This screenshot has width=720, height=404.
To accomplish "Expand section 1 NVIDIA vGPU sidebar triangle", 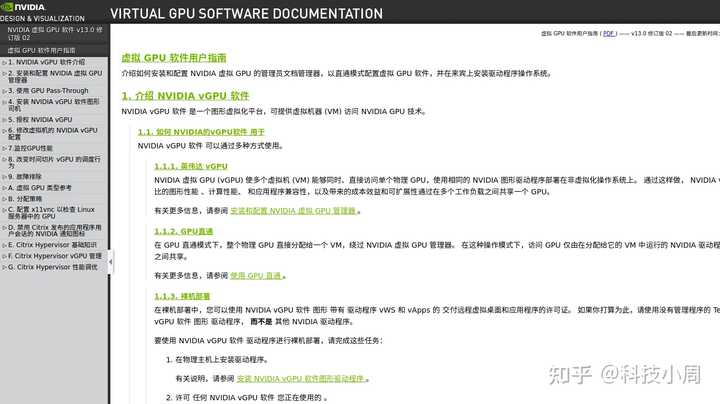I will point(4,62).
